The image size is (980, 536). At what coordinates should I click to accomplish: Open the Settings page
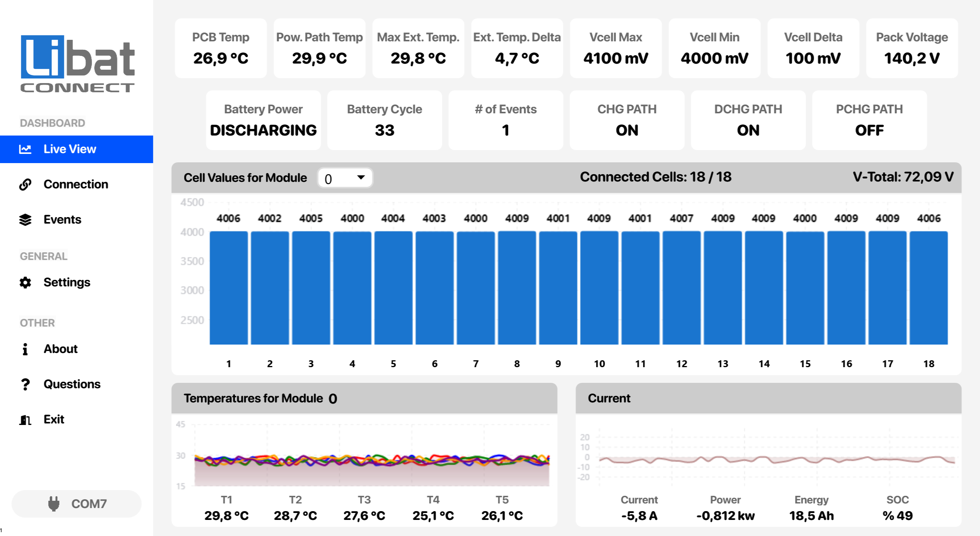77,283
